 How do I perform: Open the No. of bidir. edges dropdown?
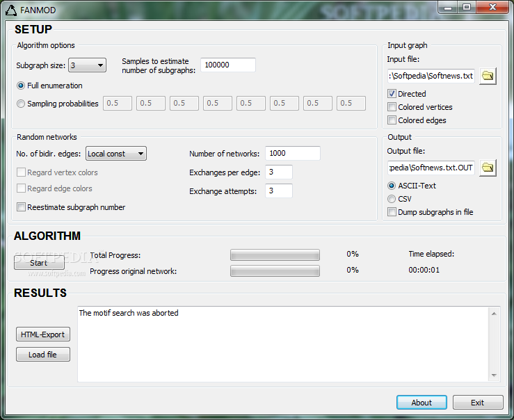[x=116, y=153]
